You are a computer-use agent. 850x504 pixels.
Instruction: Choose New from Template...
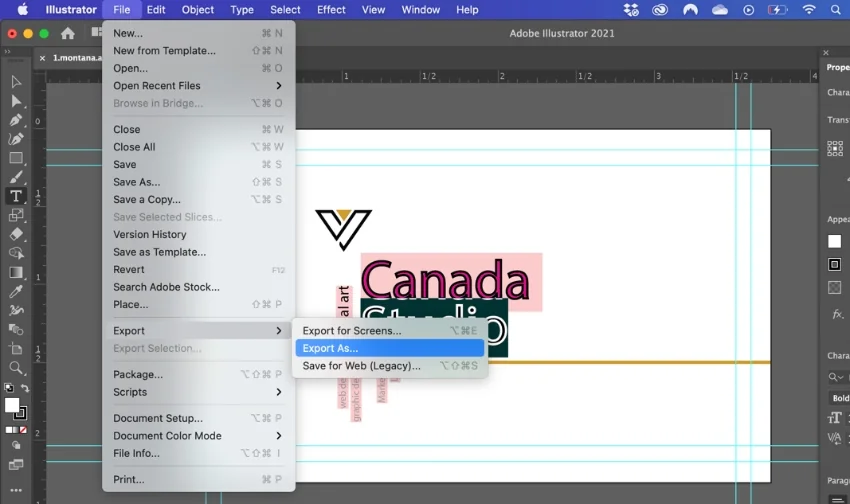click(198, 50)
